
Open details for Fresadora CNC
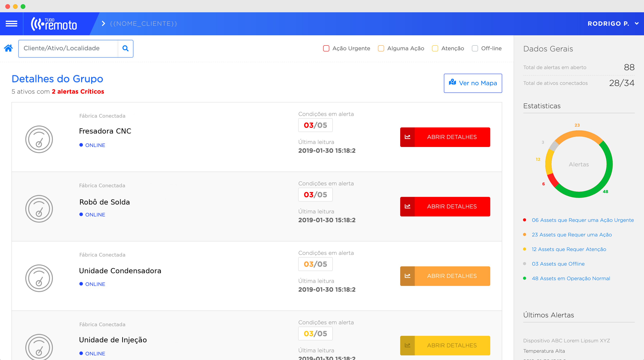tap(445, 137)
